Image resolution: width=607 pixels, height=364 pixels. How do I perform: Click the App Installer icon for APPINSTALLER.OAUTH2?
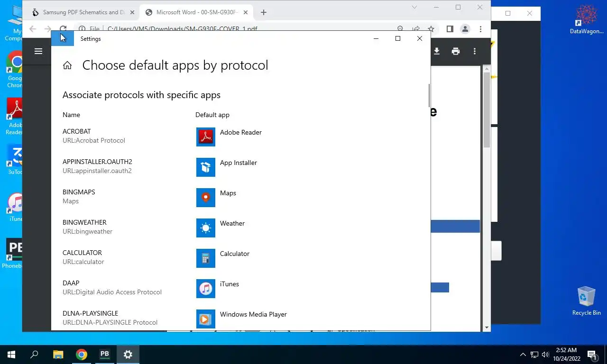click(205, 167)
